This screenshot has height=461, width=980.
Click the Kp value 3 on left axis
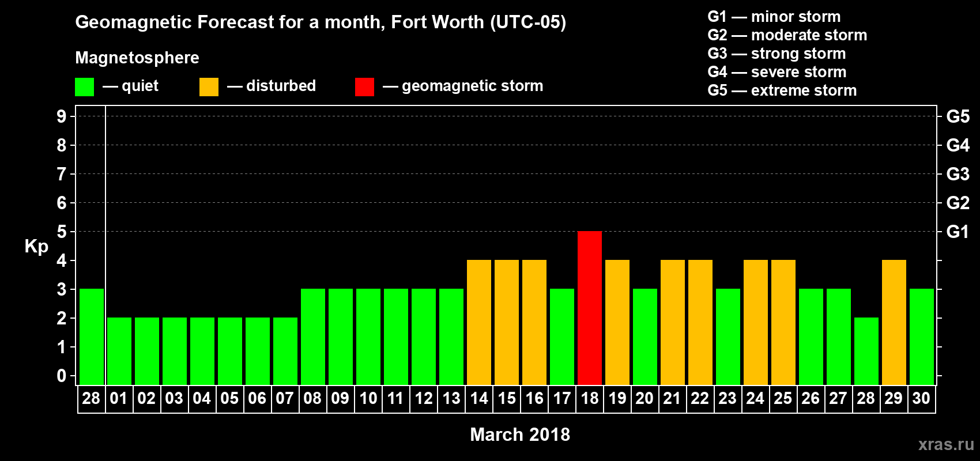pos(62,289)
